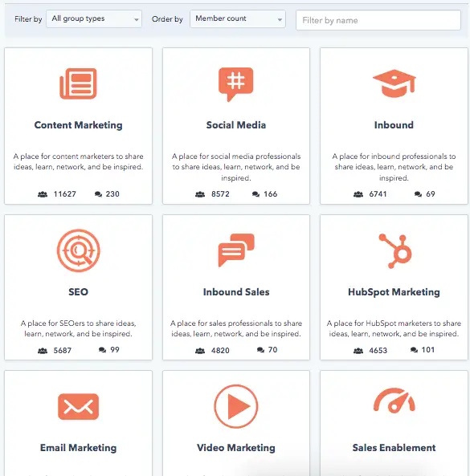Click comments icon beside 166

click(255, 194)
